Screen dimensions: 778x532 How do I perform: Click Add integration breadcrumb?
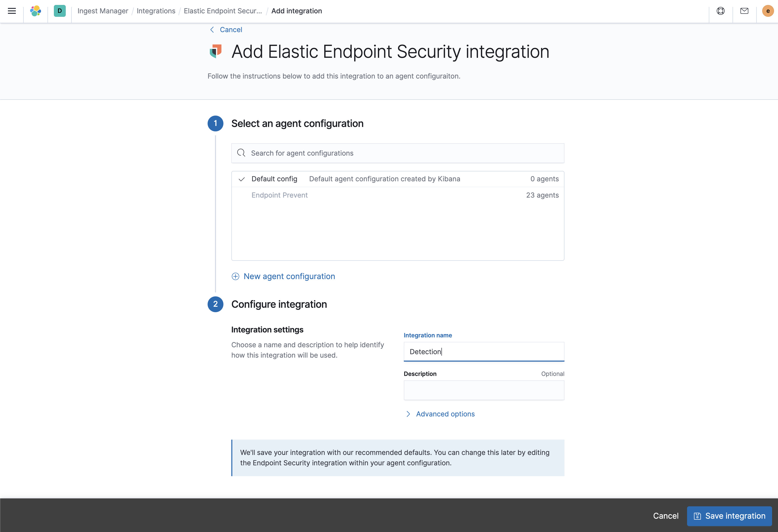pos(297,11)
